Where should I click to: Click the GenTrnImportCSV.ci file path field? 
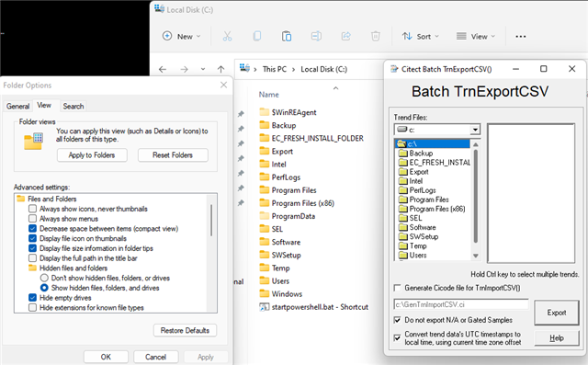coord(461,304)
